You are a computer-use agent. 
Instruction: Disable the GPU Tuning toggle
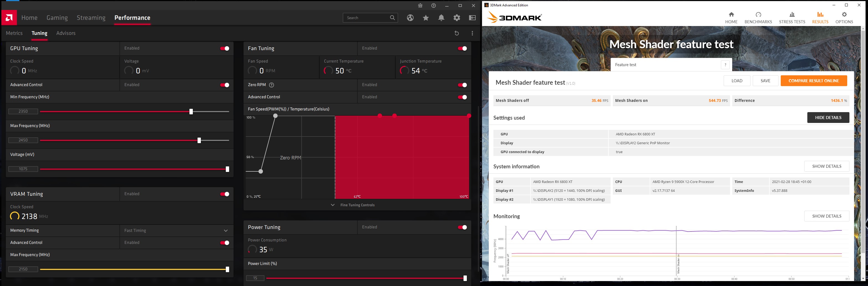click(225, 48)
